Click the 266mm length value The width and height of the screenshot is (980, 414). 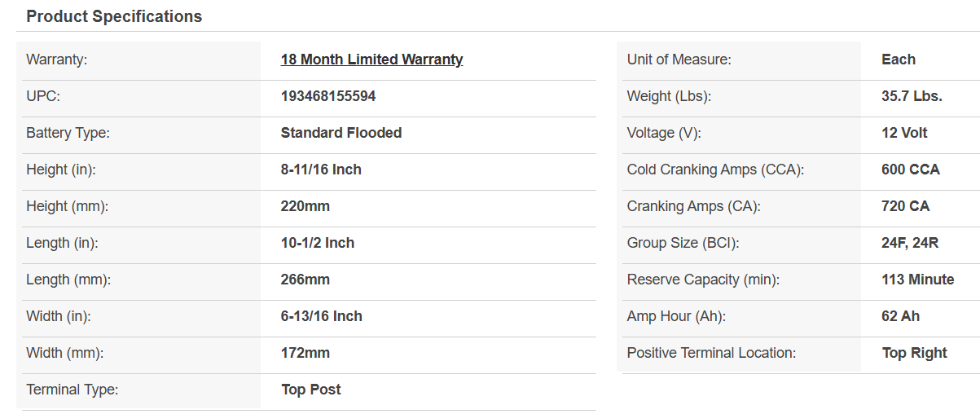point(305,280)
